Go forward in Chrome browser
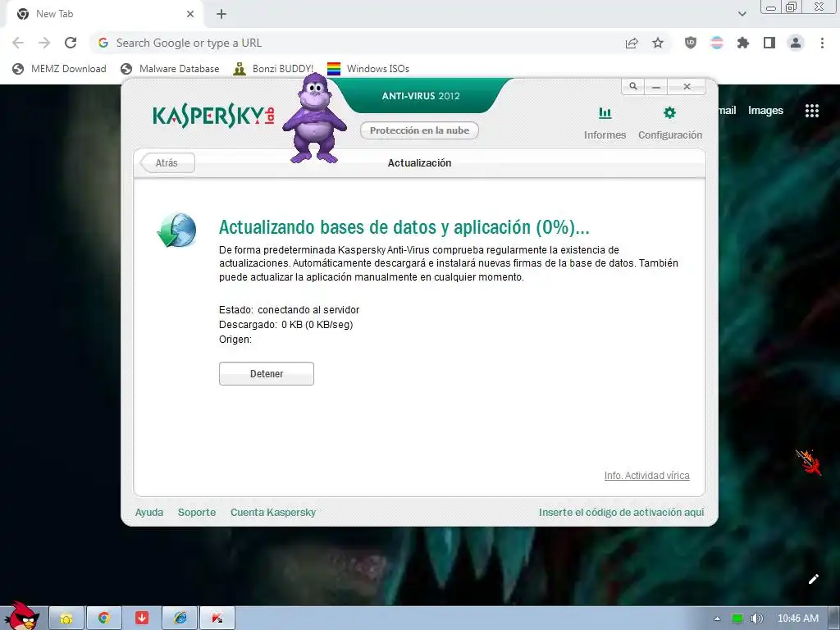The width and height of the screenshot is (840, 630). coord(44,43)
